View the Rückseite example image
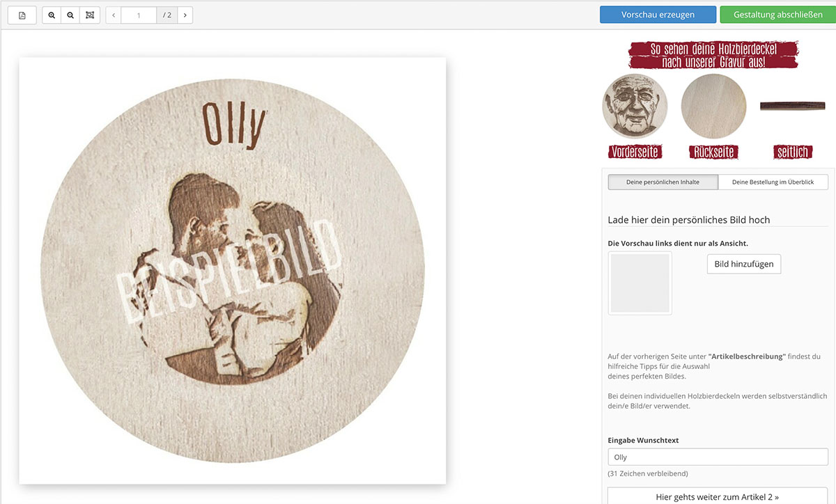Viewport: 836px width, 504px height. (713, 107)
